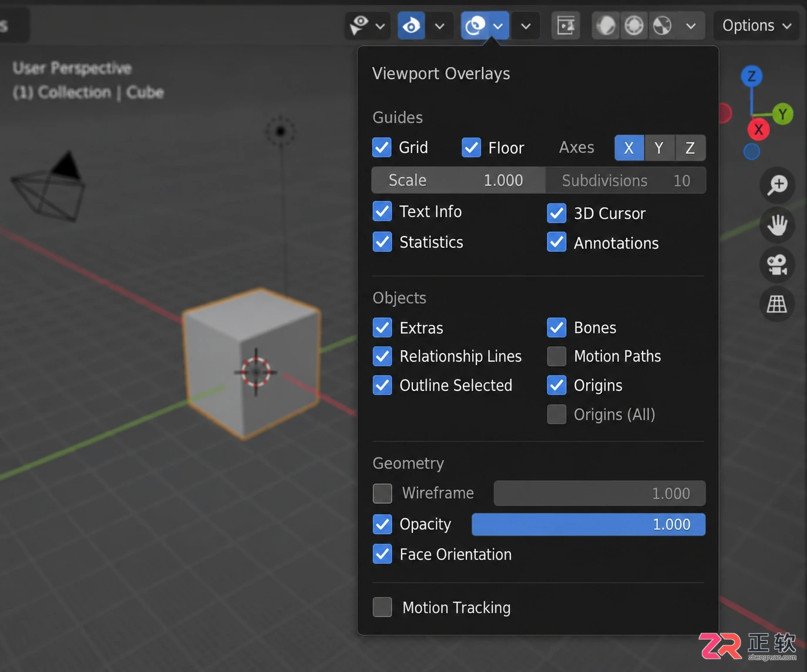Click the negative red axis gizmo dot
807x672 pixels.
[x=725, y=113]
